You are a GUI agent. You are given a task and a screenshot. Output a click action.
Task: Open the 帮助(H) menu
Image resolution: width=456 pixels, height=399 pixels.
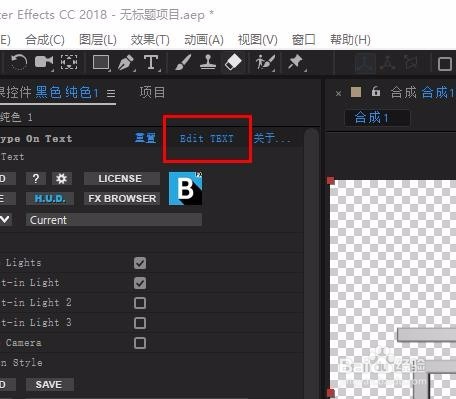point(350,40)
